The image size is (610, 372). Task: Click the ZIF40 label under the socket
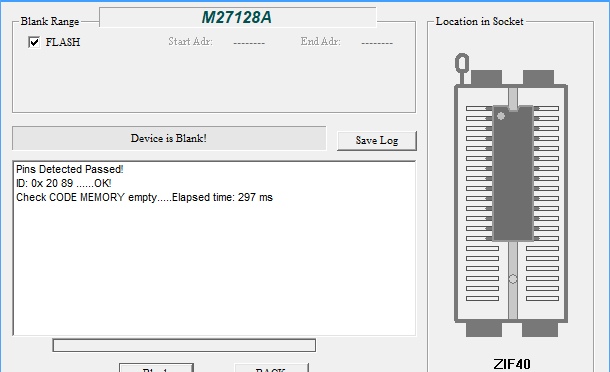[x=512, y=364]
